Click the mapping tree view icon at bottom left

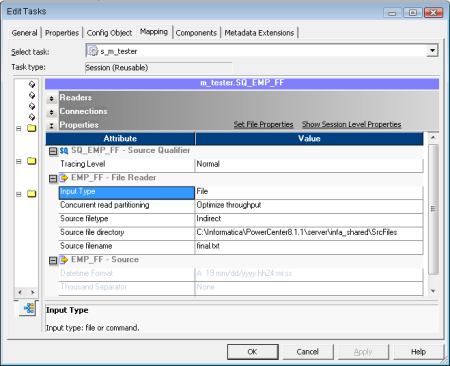(x=29, y=308)
